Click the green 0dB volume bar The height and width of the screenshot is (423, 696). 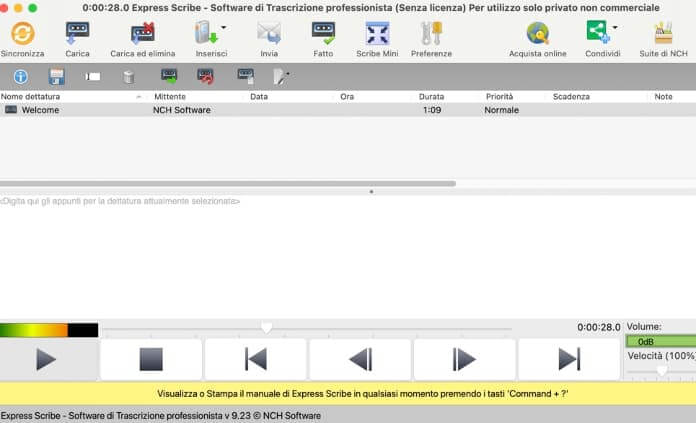[661, 341]
